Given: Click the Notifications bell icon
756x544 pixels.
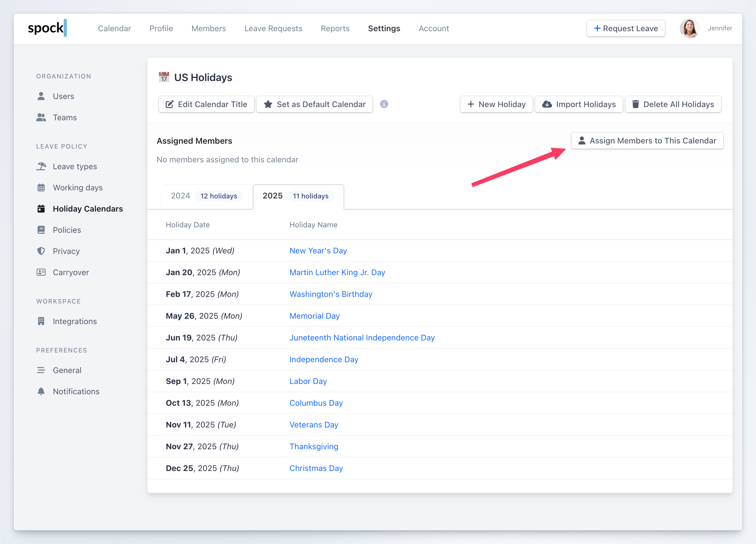Looking at the screenshot, I should click(x=41, y=391).
